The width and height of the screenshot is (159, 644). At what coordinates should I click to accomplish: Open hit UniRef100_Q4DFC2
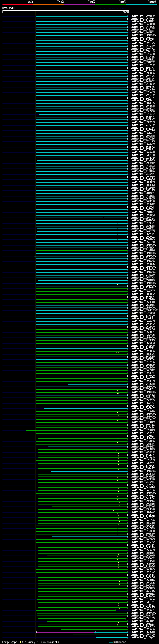143,515
